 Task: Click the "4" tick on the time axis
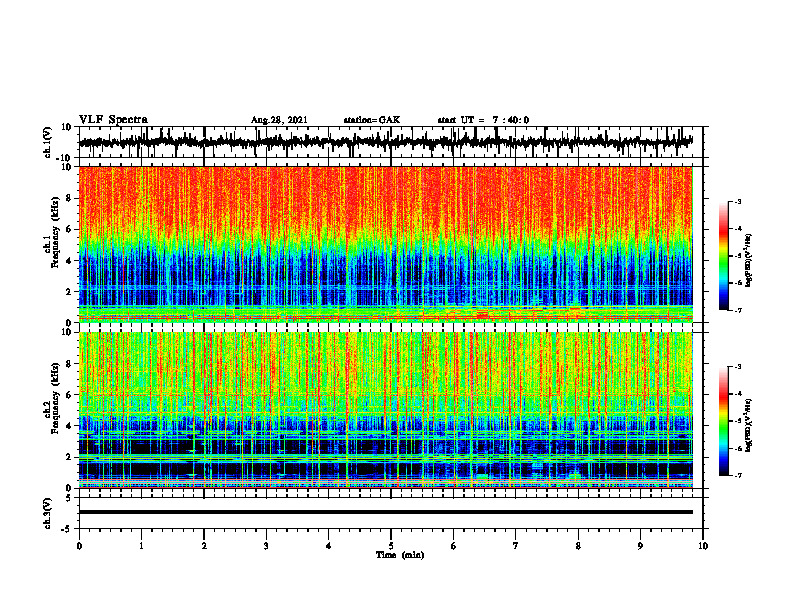pyautogui.click(x=329, y=546)
